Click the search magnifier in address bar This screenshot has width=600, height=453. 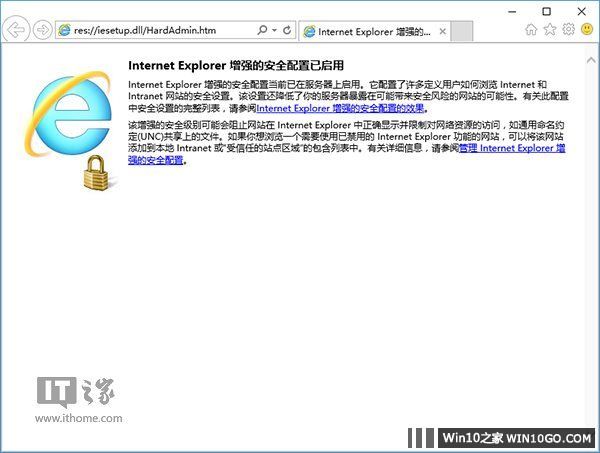coord(262,30)
